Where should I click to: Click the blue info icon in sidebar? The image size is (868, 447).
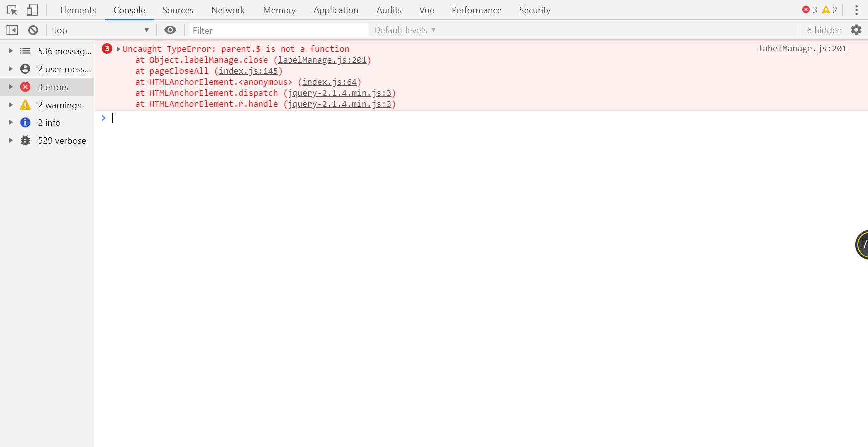[x=25, y=122]
